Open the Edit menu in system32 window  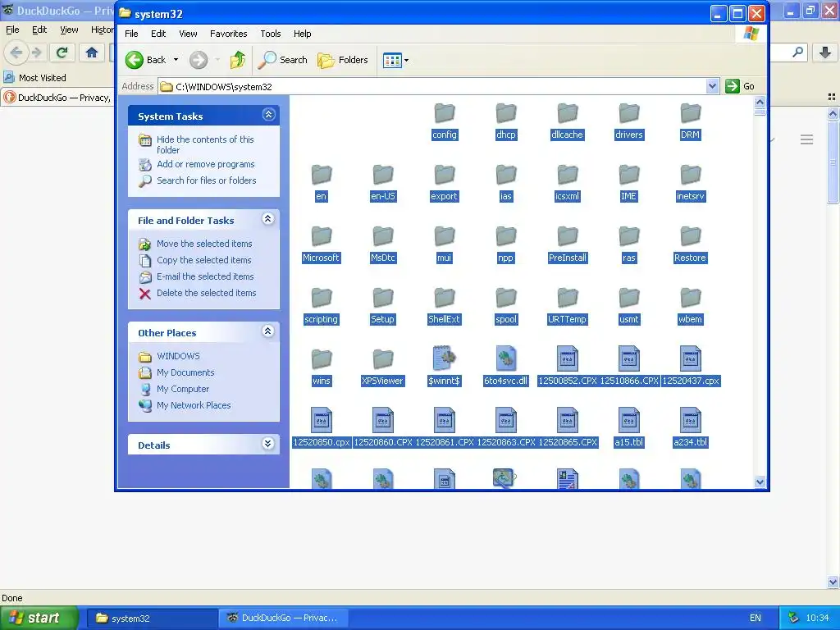coord(158,34)
